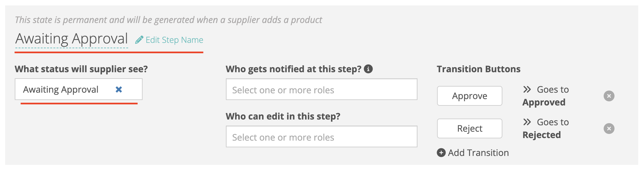
Task: Clear the Awaiting Approval status with blue X
Action: pos(119,89)
